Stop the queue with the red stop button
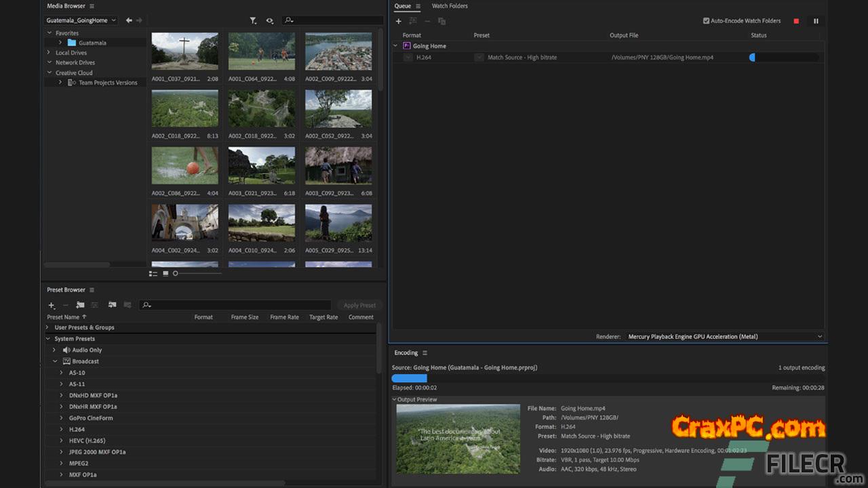868x488 pixels. (x=796, y=21)
